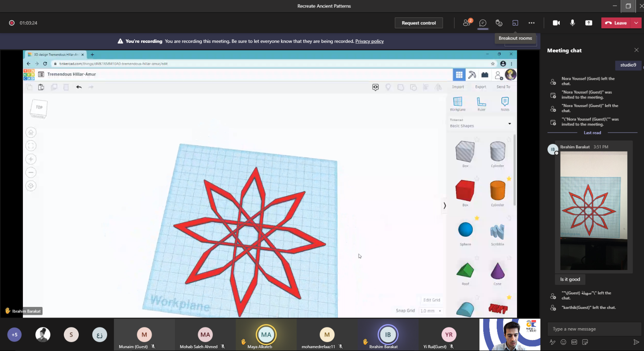
Task: Open the Notes tool
Action: tap(505, 104)
